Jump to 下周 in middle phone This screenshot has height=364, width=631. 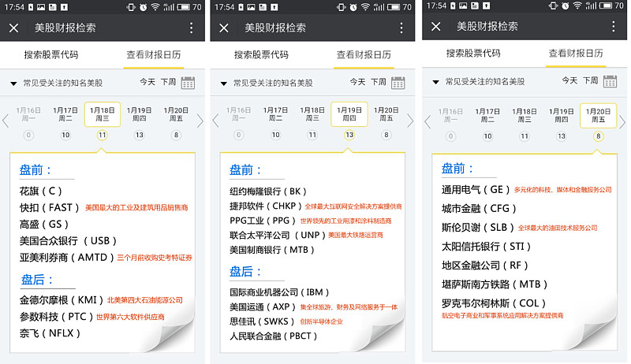click(x=379, y=82)
